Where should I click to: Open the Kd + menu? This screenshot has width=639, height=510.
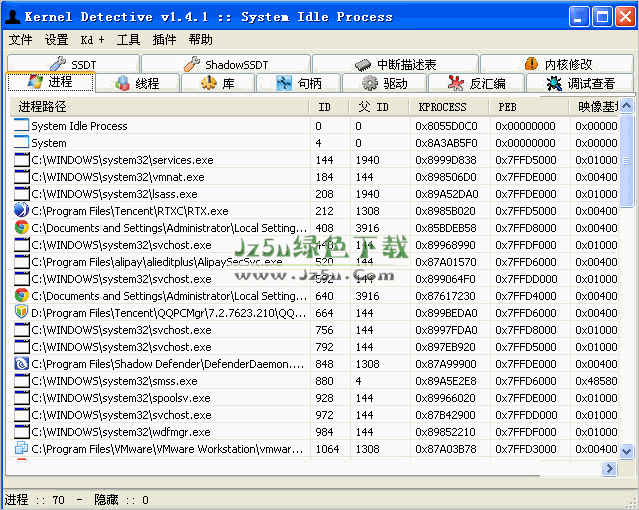point(92,40)
